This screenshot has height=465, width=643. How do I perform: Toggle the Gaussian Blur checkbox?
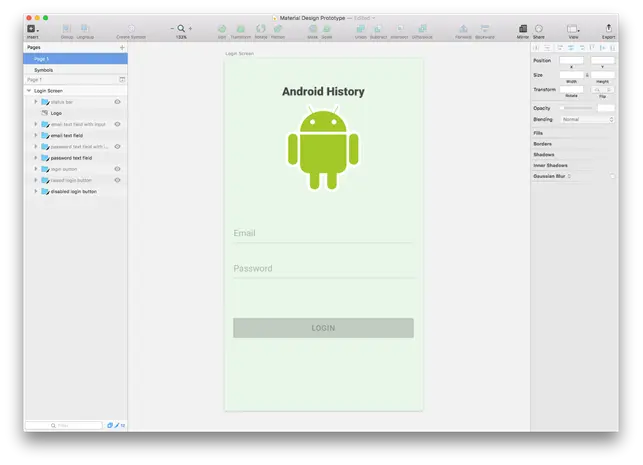tap(612, 176)
